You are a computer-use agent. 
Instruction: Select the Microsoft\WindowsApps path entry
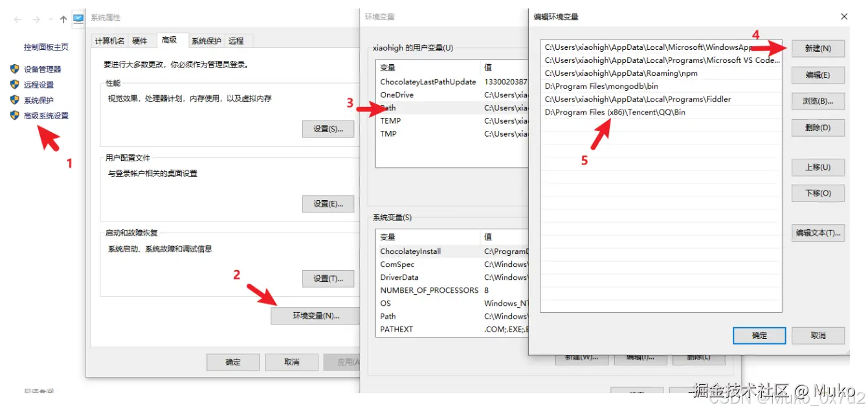tap(661, 47)
